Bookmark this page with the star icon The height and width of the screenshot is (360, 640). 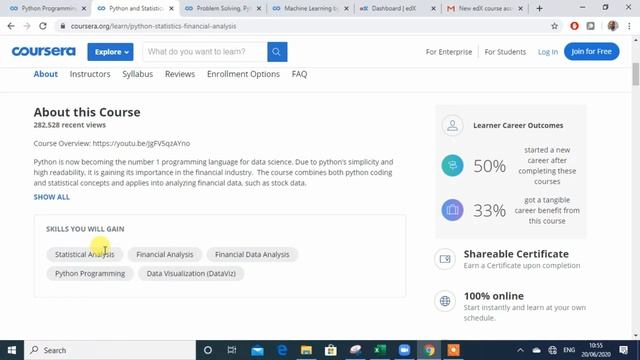tap(554, 26)
